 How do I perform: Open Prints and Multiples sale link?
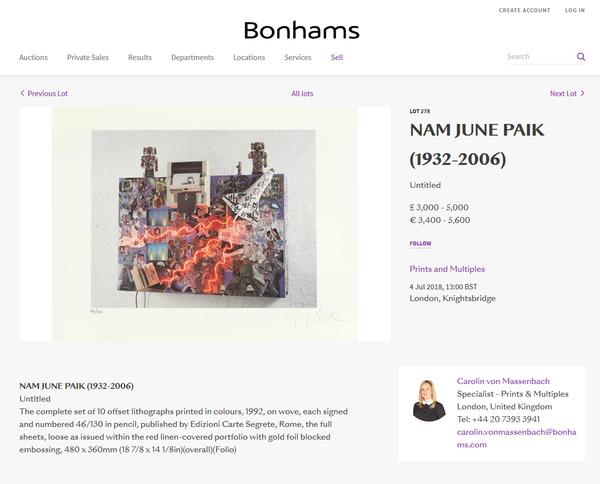coord(447,269)
